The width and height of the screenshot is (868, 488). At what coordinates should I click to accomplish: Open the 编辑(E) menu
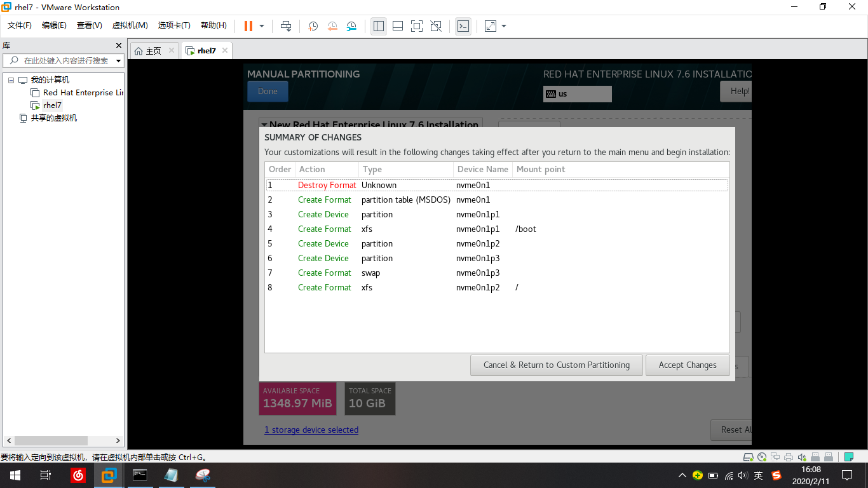tap(54, 25)
